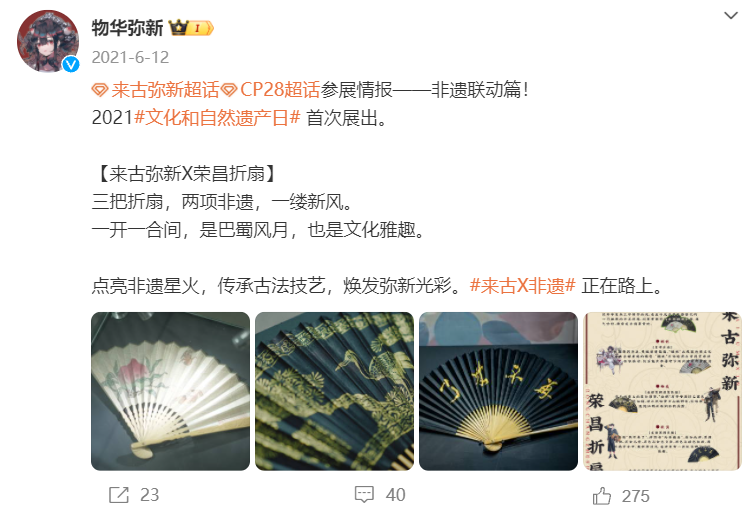
Task: Open the 物华弥新 username link
Action: 128,28
